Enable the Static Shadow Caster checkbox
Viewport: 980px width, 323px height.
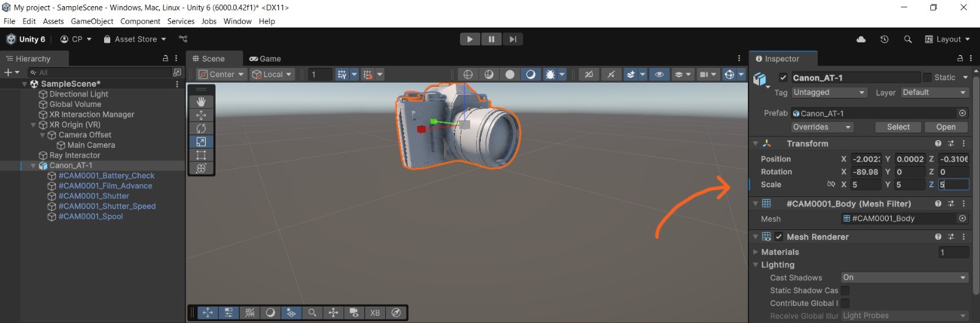tap(845, 291)
